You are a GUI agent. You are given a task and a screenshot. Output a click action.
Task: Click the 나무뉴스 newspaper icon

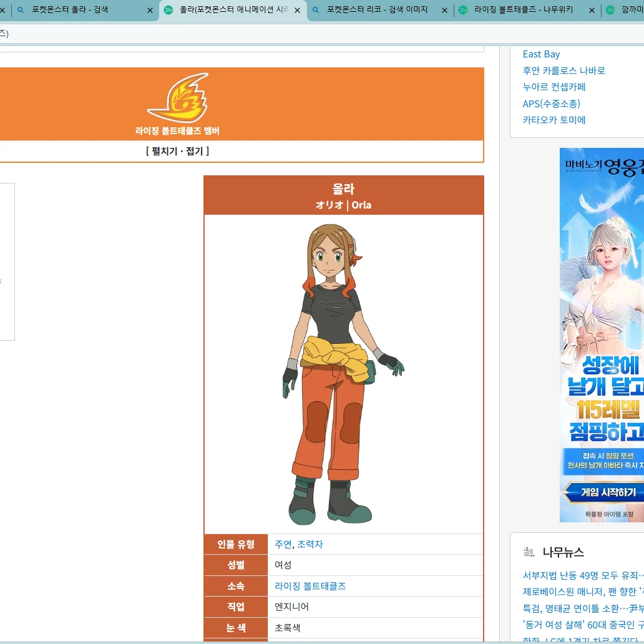(529, 552)
